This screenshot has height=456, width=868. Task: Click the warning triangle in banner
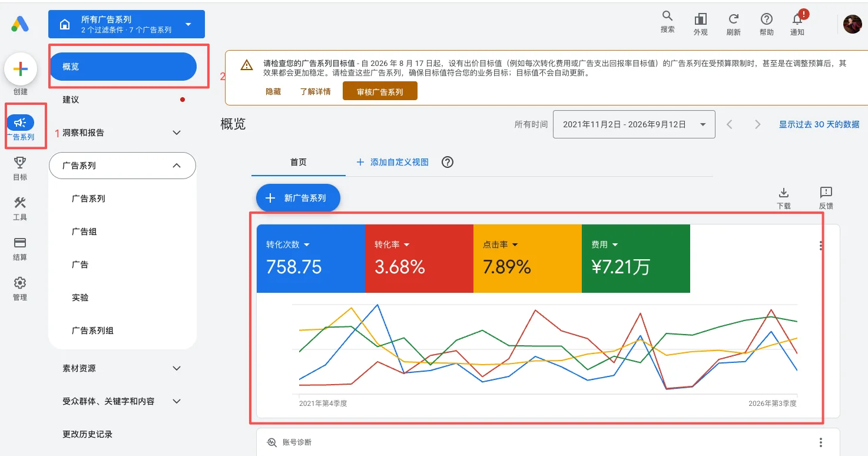click(x=247, y=65)
